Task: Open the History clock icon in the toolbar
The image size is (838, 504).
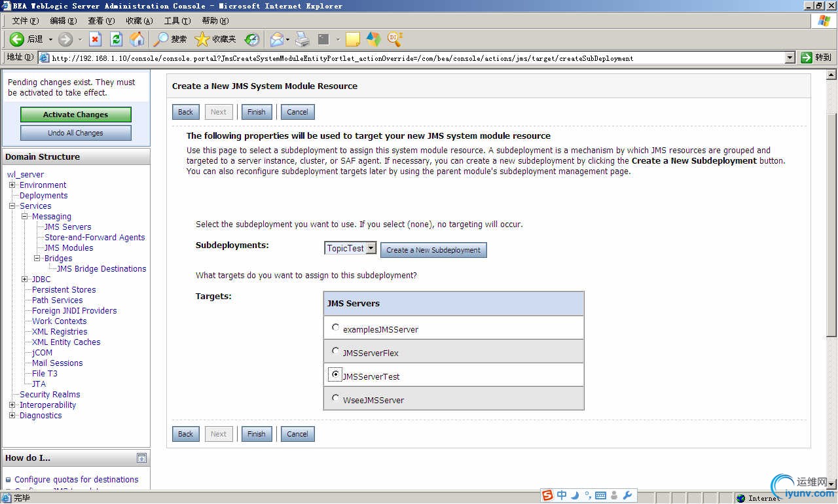Action: [252, 39]
